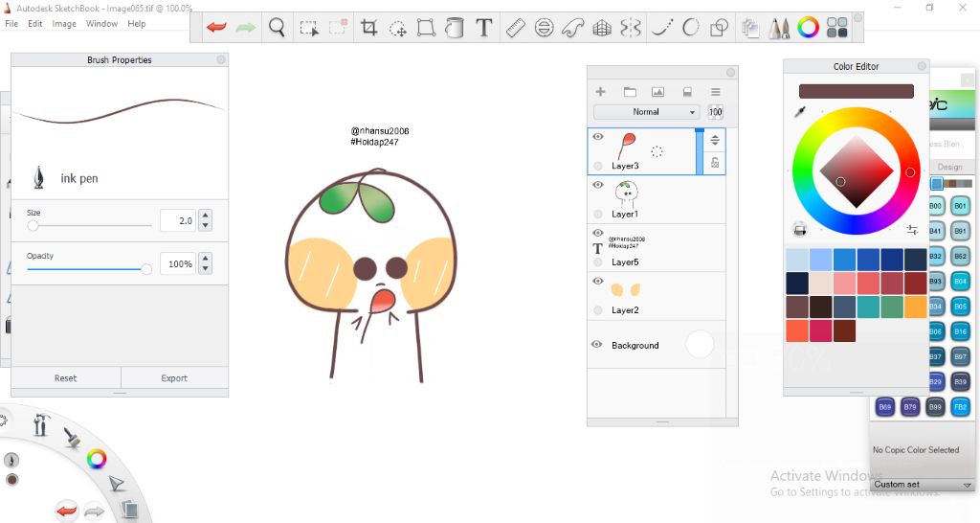This screenshot has width=980, height=523.
Task: Click the Clear Layer icon
Action: 687,92
